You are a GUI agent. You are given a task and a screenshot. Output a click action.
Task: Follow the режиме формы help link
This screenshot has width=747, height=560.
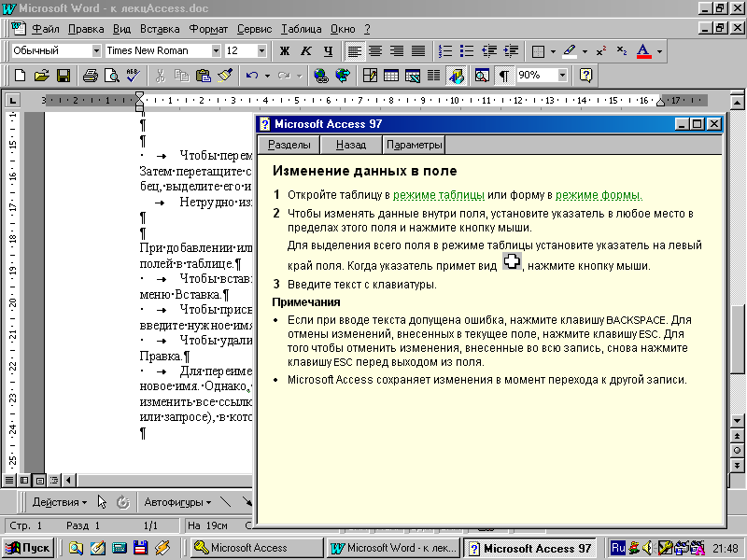coord(599,195)
